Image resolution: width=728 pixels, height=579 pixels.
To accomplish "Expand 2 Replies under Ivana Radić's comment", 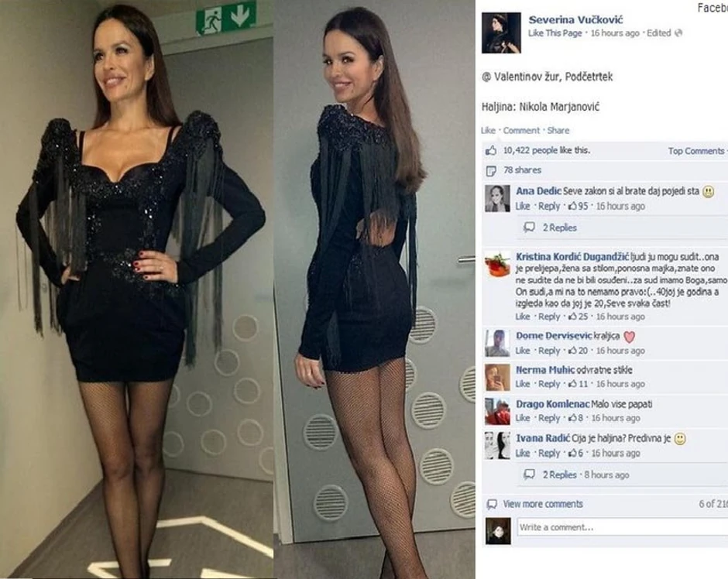I will click(560, 475).
